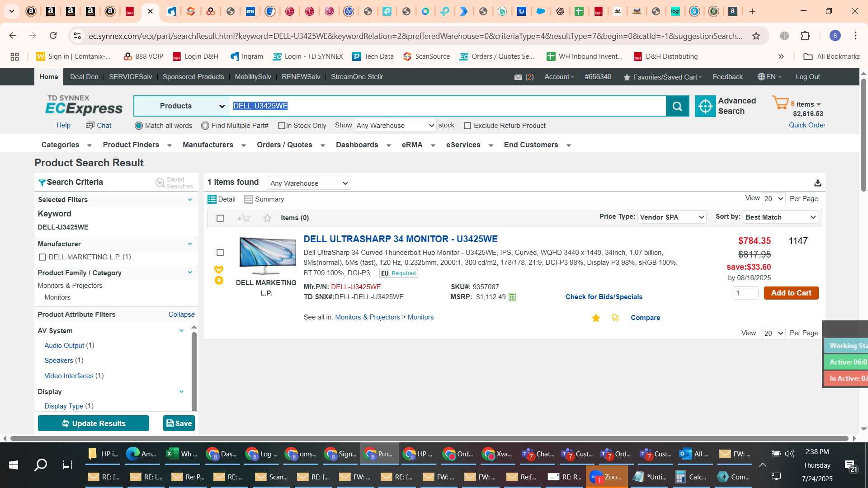
Task: Bookmark this page with star icon
Action: (x=756, y=36)
